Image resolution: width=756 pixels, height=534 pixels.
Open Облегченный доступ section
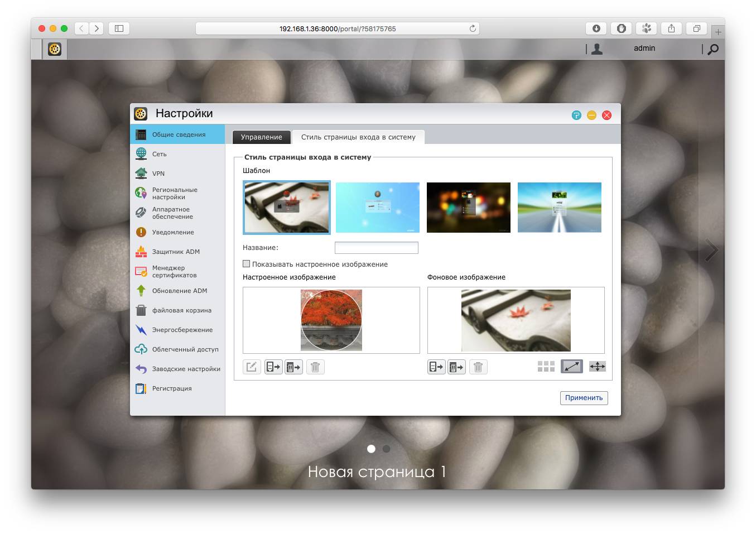click(x=177, y=349)
